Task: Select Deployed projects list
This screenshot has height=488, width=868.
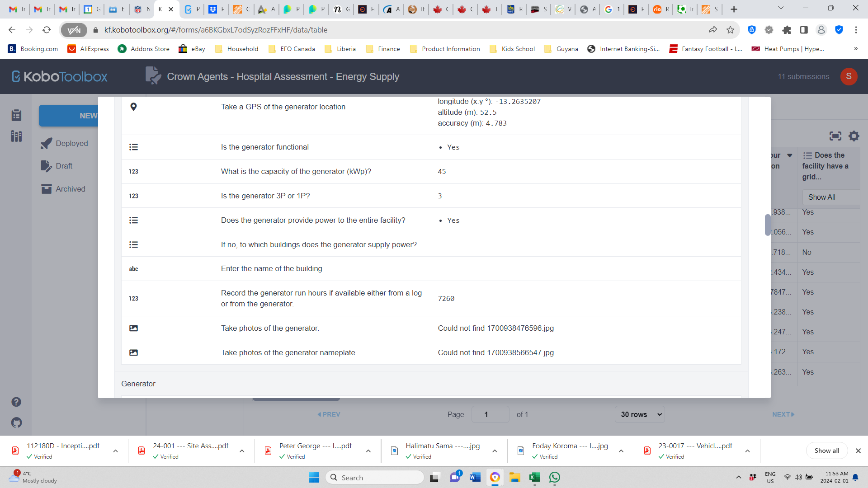Action: click(x=71, y=143)
